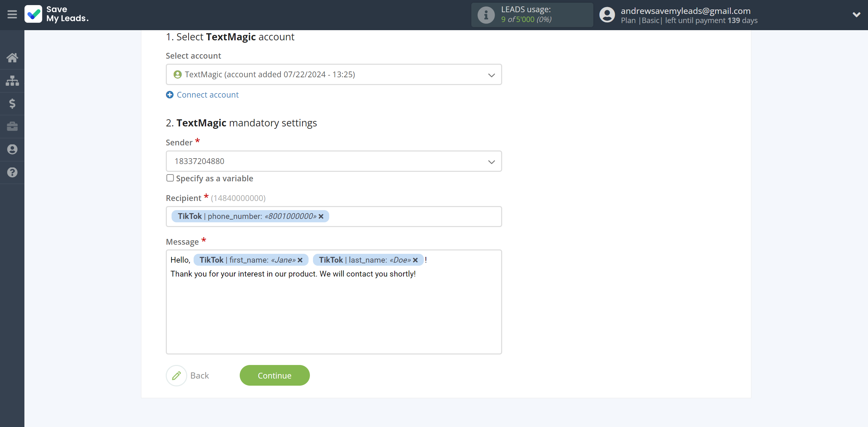The width and height of the screenshot is (868, 427).
Task: Click the LEADS usage info icon
Action: [x=487, y=14]
